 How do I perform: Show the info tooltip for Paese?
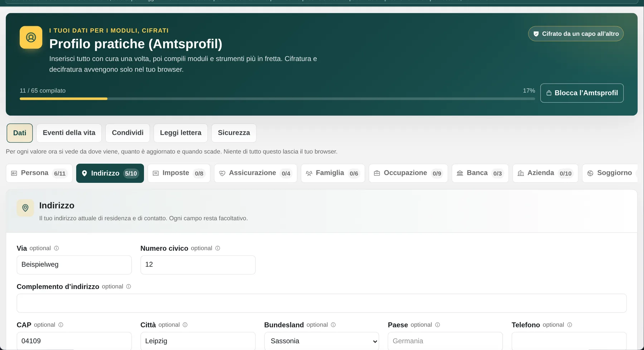coord(437,325)
